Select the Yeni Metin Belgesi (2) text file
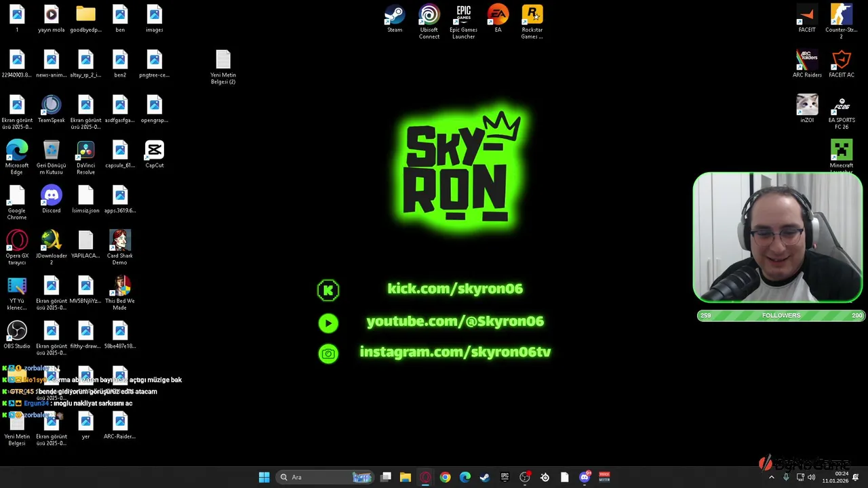The width and height of the screenshot is (868, 488). coord(223,67)
